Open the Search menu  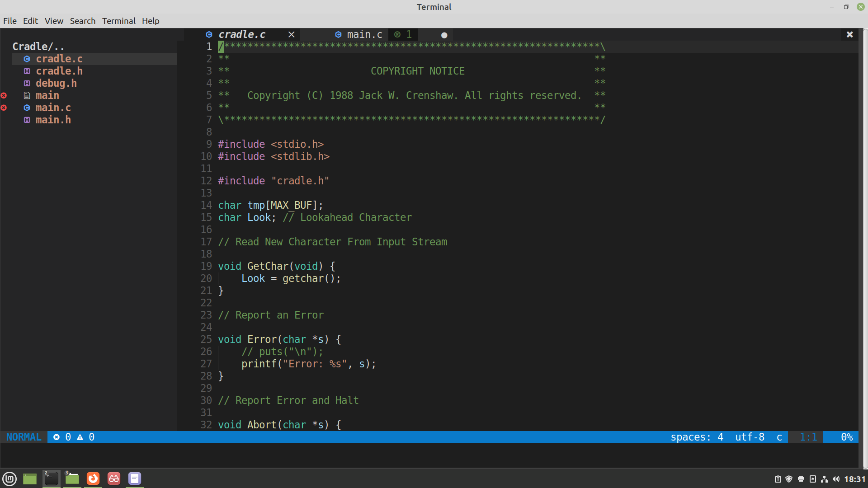tap(82, 21)
